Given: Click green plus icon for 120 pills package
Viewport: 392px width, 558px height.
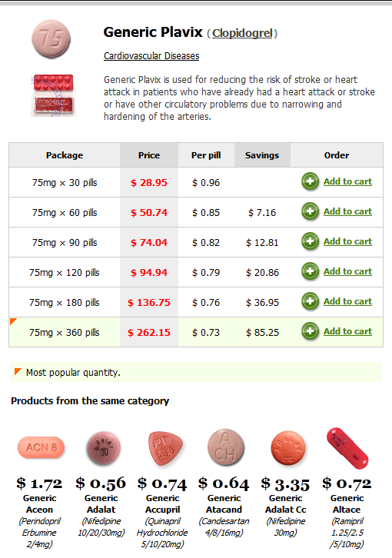Looking at the screenshot, I should coord(310,271).
